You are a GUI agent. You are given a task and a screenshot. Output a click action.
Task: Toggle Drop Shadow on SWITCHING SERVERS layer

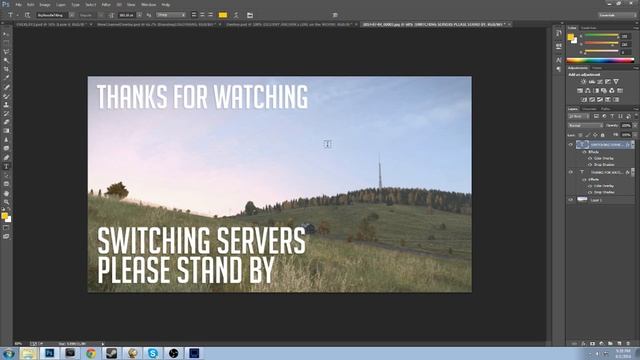590,164
